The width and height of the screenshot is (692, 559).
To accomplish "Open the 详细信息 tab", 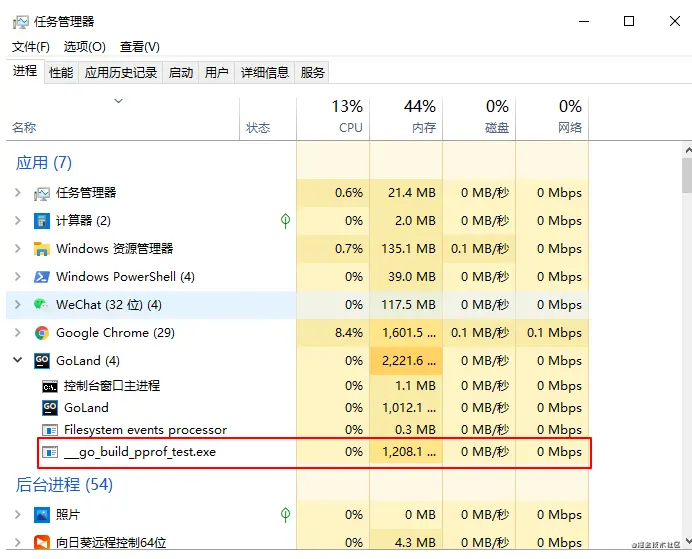I will [x=264, y=72].
